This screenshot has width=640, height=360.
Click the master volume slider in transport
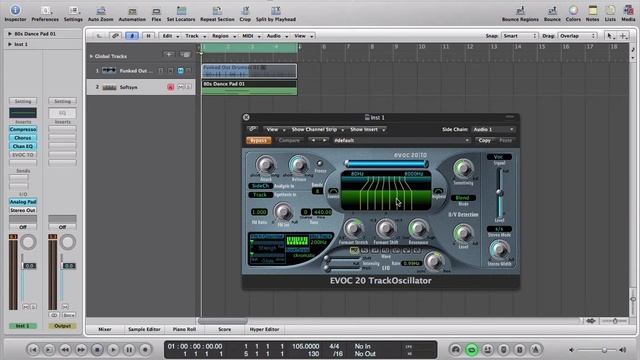coord(597,350)
